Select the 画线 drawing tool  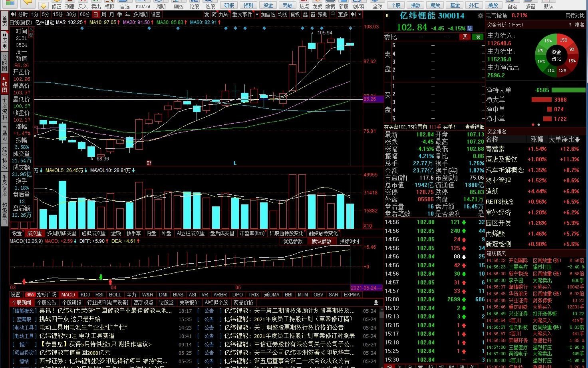pos(179,5)
